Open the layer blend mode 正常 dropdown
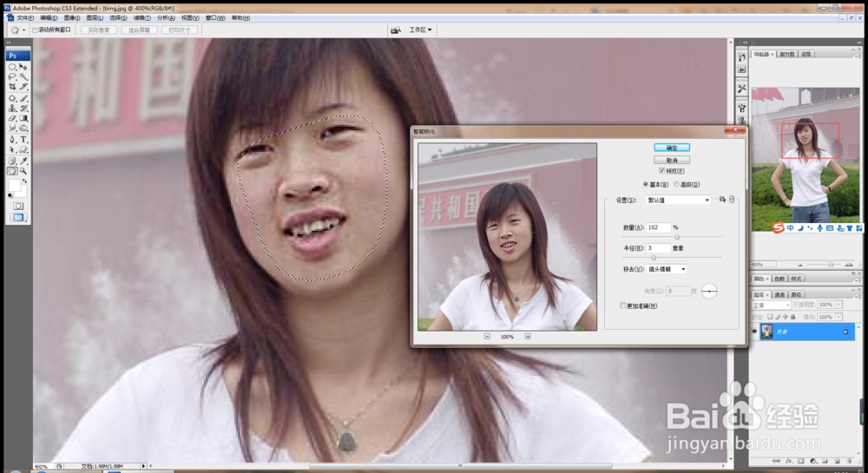The width and height of the screenshot is (868, 473). (x=771, y=305)
